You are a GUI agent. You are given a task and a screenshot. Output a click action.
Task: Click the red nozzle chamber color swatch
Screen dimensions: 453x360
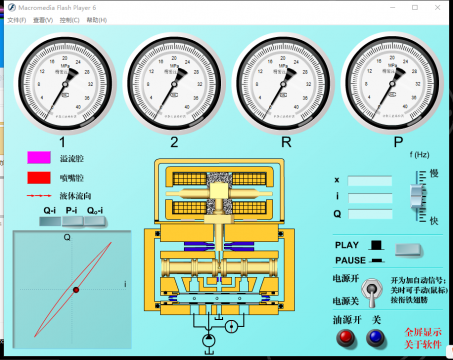(x=39, y=178)
